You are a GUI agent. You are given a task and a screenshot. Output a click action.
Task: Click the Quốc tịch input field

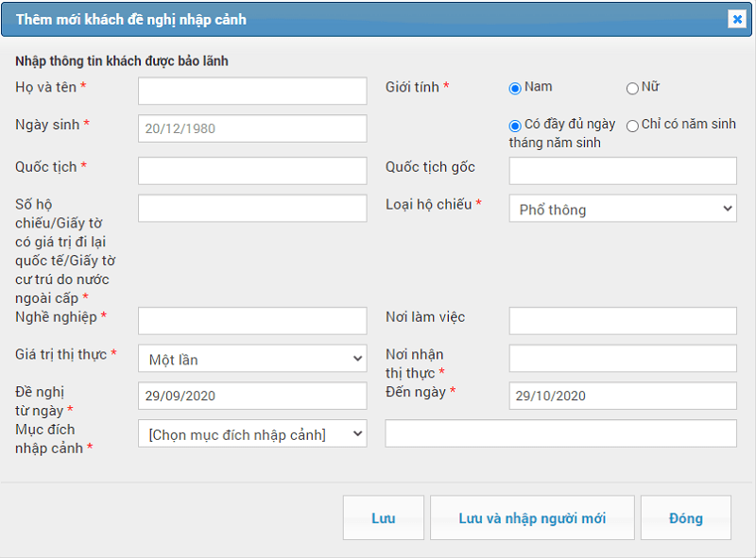[252, 171]
